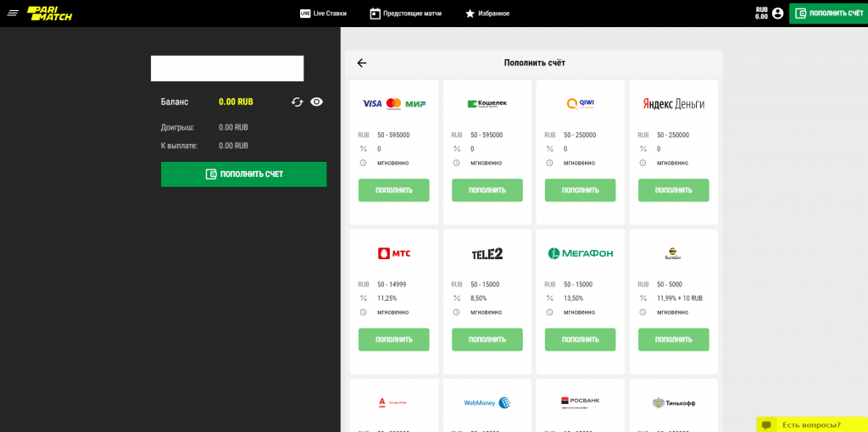Viewport: 868px width, 432px height.
Task: Click ПОПОЛНИТЬ under Яндекс Деньги card
Action: pos(674,191)
